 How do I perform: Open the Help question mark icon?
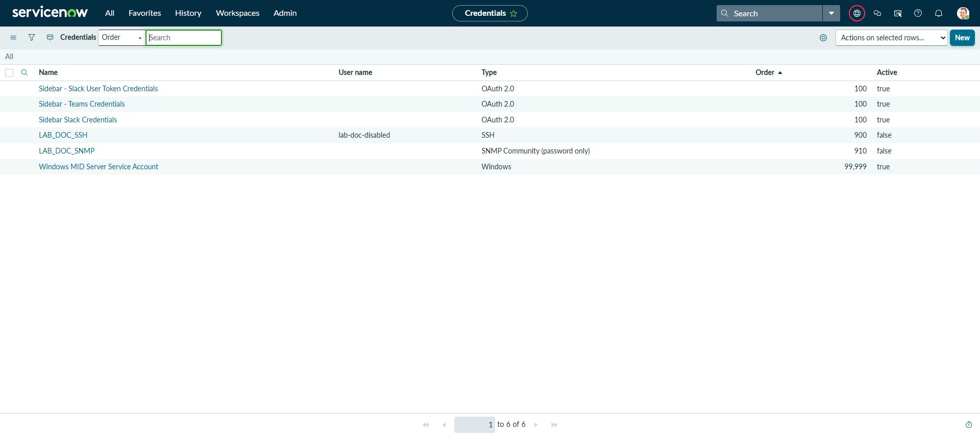pyautogui.click(x=918, y=13)
